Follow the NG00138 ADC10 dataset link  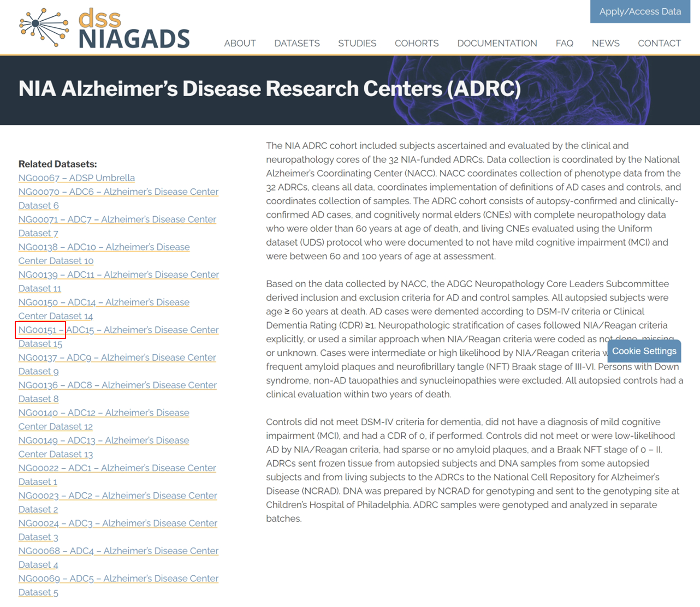point(104,247)
